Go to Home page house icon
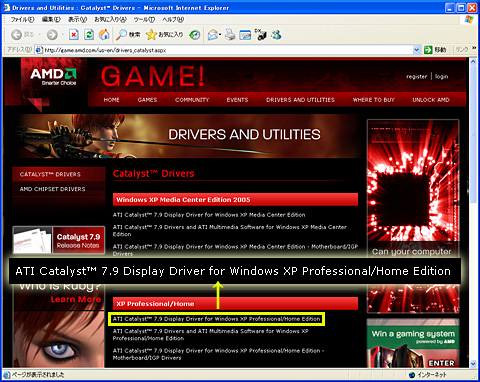 [x=104, y=34]
